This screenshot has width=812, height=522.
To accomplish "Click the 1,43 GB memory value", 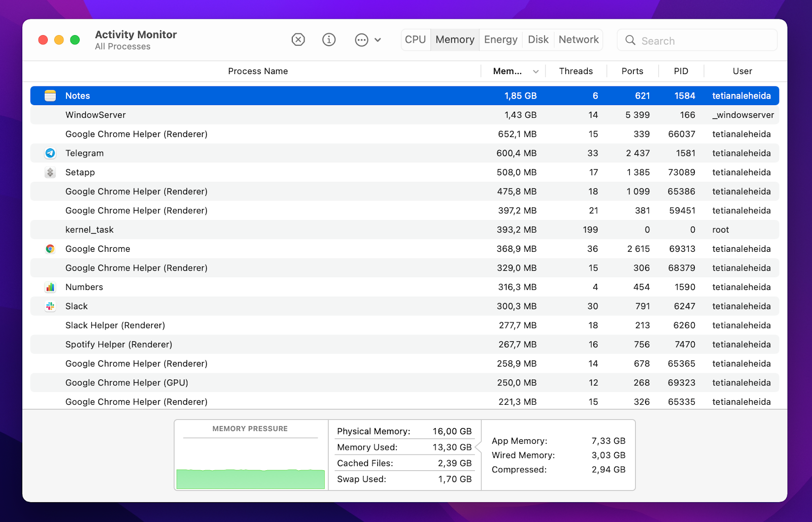I will click(520, 115).
